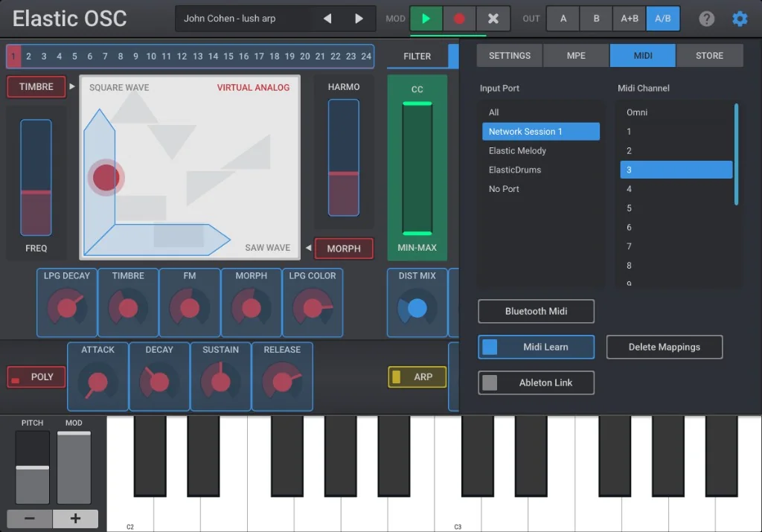Click the FM knob
This screenshot has width=762, height=532.
pos(190,307)
